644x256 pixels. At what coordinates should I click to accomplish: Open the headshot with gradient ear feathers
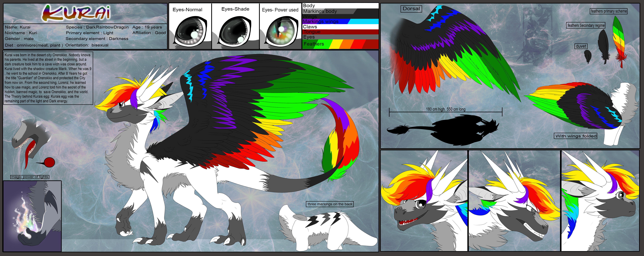600,201
